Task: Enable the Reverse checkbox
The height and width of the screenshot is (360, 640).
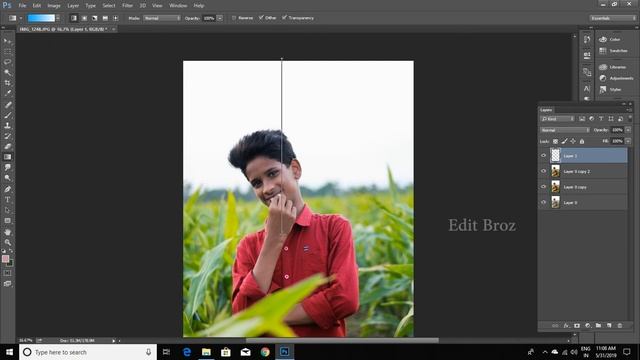Action: tap(234, 18)
